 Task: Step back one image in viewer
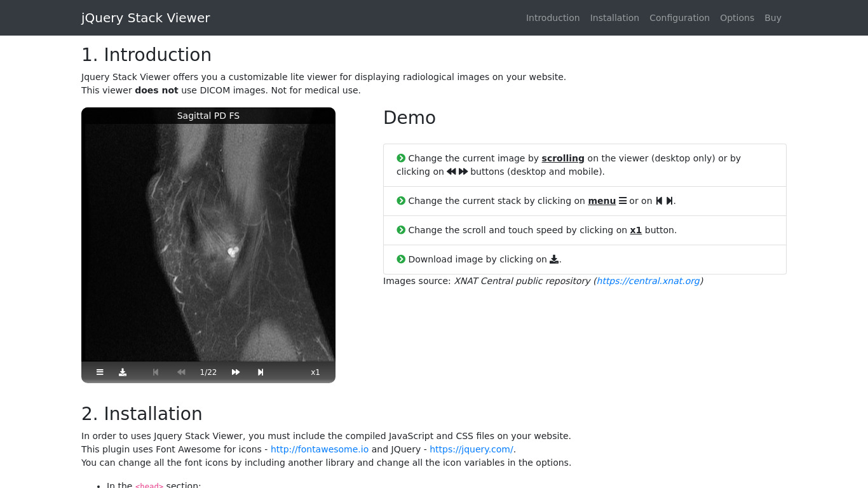click(181, 372)
